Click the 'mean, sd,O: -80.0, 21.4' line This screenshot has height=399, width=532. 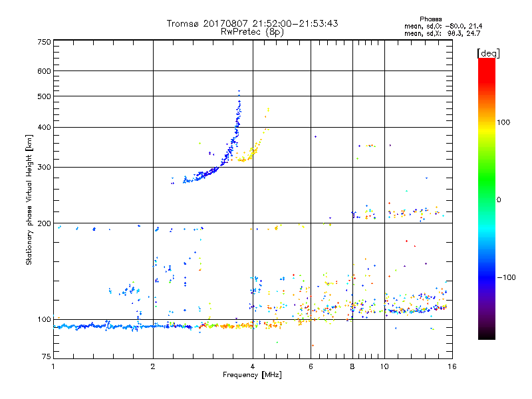click(443, 26)
